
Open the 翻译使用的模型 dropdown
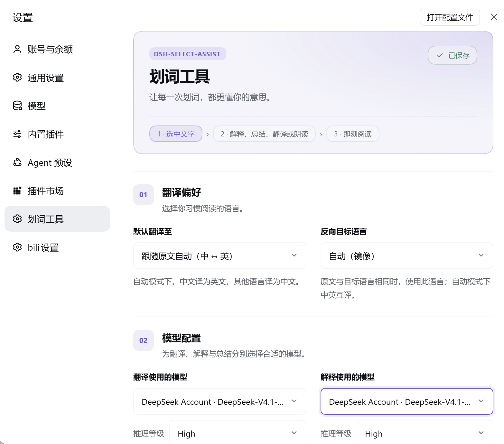(x=220, y=402)
